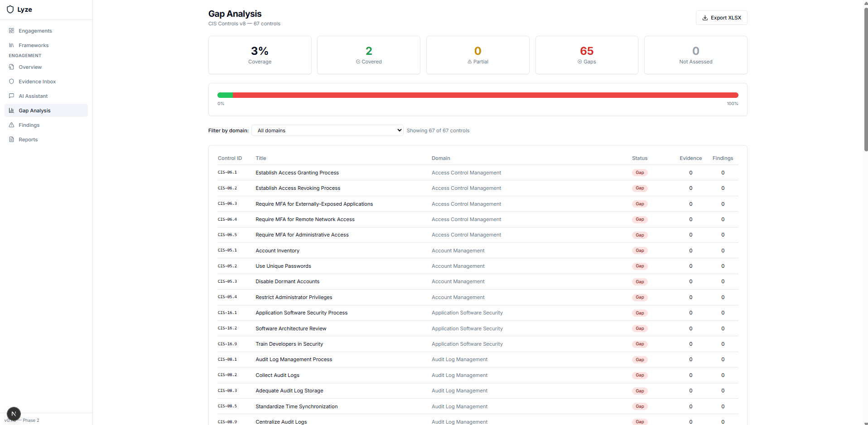Select Gap Analysis in the sidebar
The image size is (868, 425).
click(x=34, y=111)
